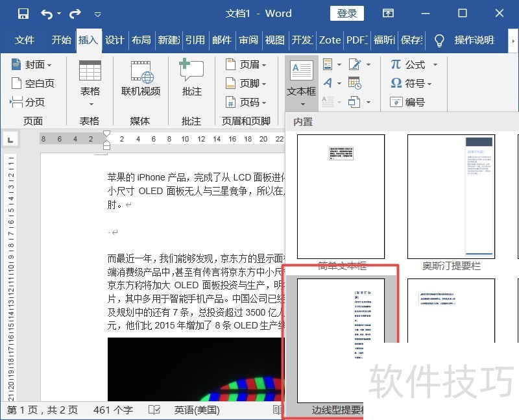Select the 简单文本框 text box thumbnail
The width and height of the screenshot is (519, 420).
click(x=341, y=197)
